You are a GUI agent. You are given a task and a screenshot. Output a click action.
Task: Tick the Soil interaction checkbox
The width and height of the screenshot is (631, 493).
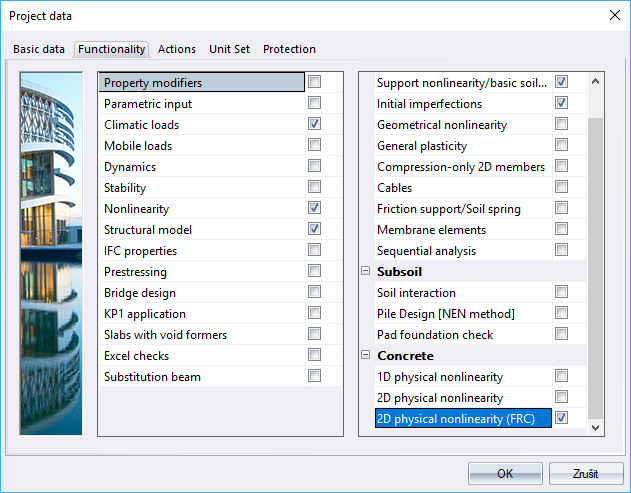click(561, 292)
